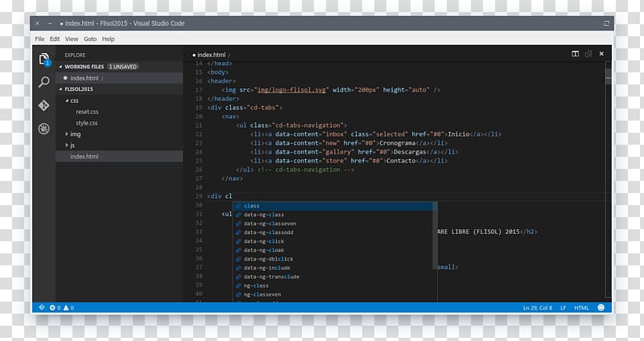644x341 pixels.
Task: Open the img/logo-flisol.svg link in the code
Action: [291, 90]
